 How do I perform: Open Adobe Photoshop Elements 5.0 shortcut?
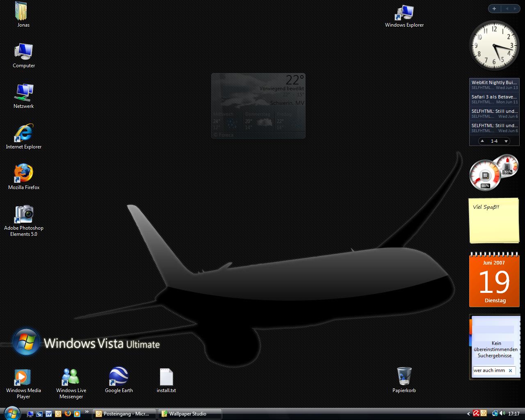point(24,215)
